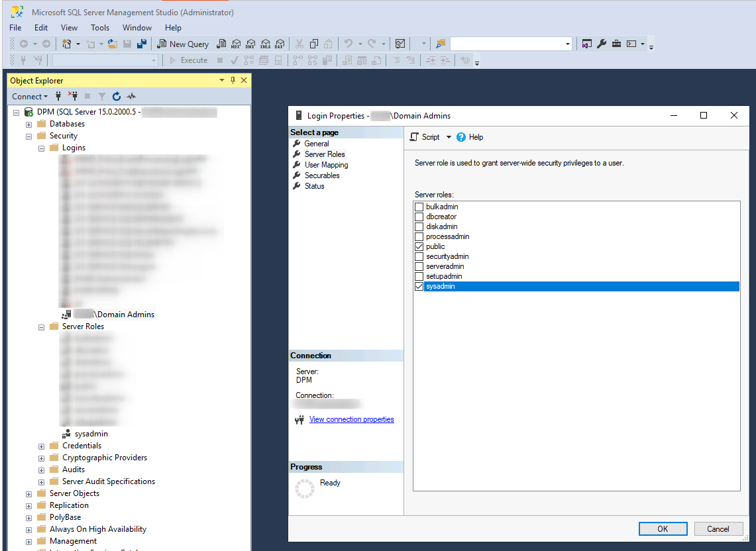Screen dimensions: 756x551
Task: Click the Connect Object Explorer plug icon
Action: pyautogui.click(x=58, y=97)
